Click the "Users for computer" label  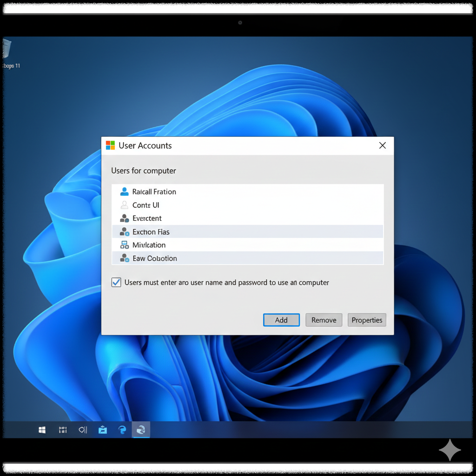point(144,171)
